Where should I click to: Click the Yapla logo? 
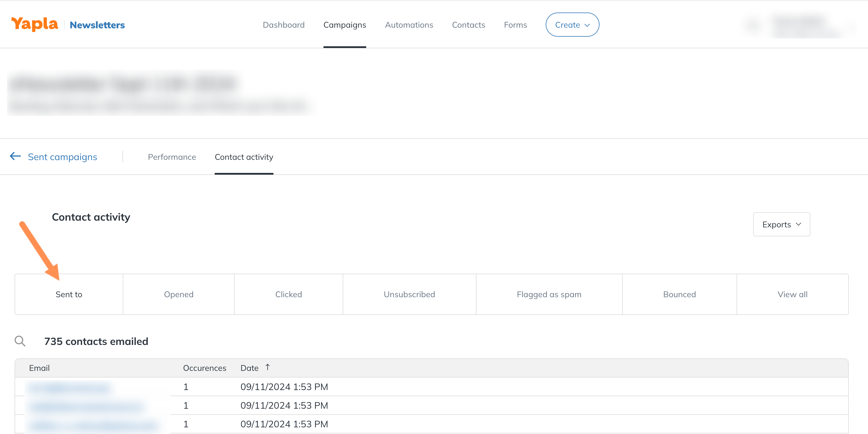35,24
